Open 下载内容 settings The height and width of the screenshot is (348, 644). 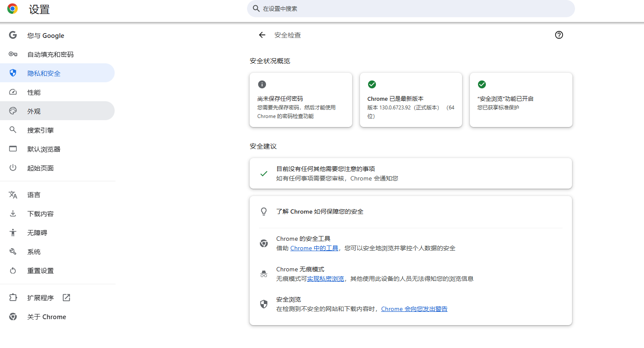pos(57,214)
